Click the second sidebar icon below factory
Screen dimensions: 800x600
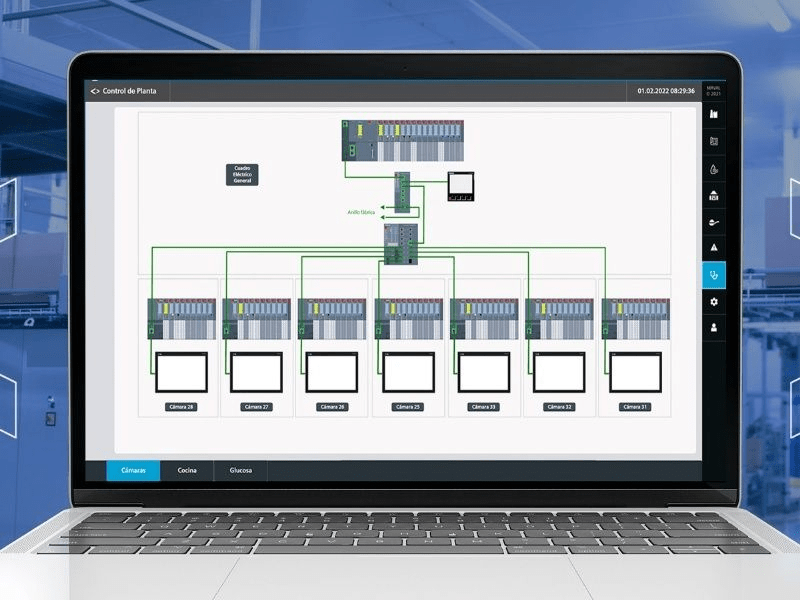pyautogui.click(x=714, y=142)
